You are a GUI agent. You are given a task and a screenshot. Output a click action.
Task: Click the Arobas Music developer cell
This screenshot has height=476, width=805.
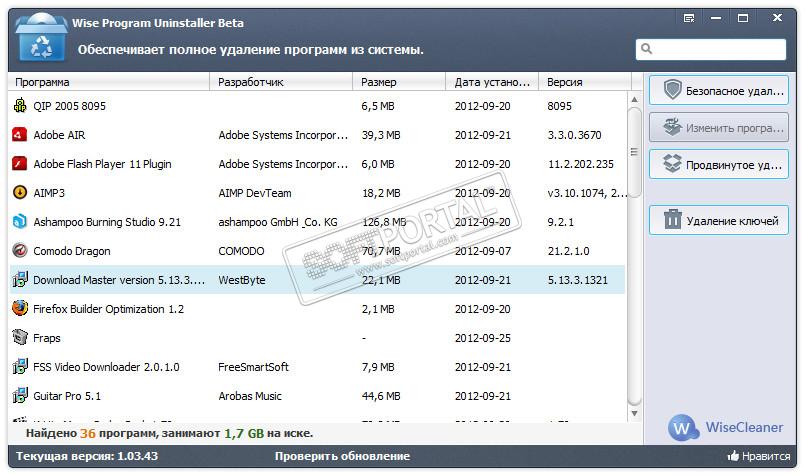tap(250, 396)
